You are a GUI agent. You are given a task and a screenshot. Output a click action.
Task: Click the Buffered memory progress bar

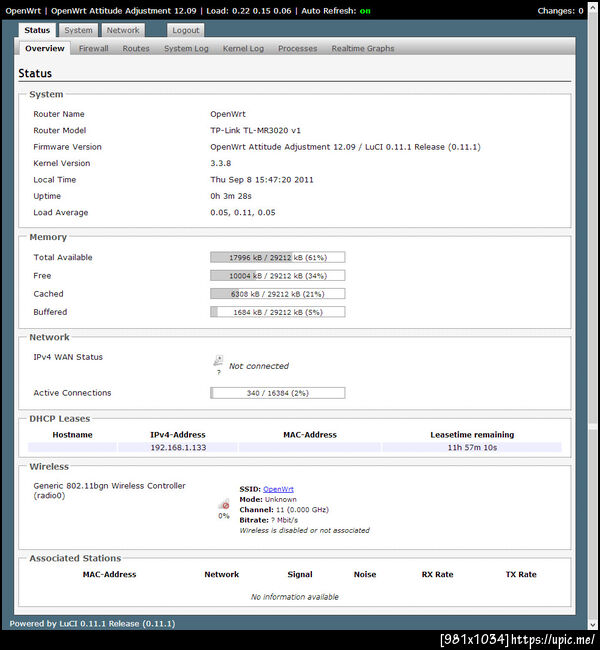point(277,312)
